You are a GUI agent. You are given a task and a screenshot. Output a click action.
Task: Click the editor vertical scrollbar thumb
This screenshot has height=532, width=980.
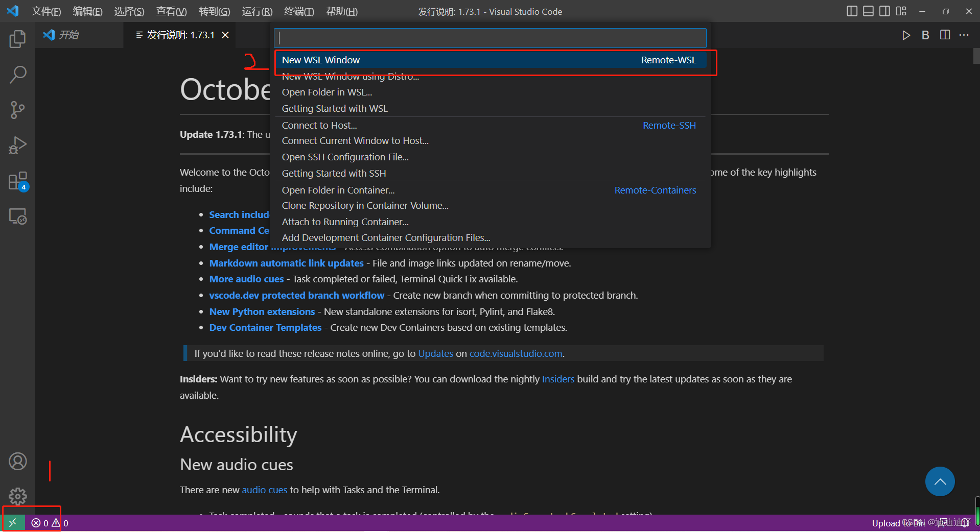pos(976,56)
